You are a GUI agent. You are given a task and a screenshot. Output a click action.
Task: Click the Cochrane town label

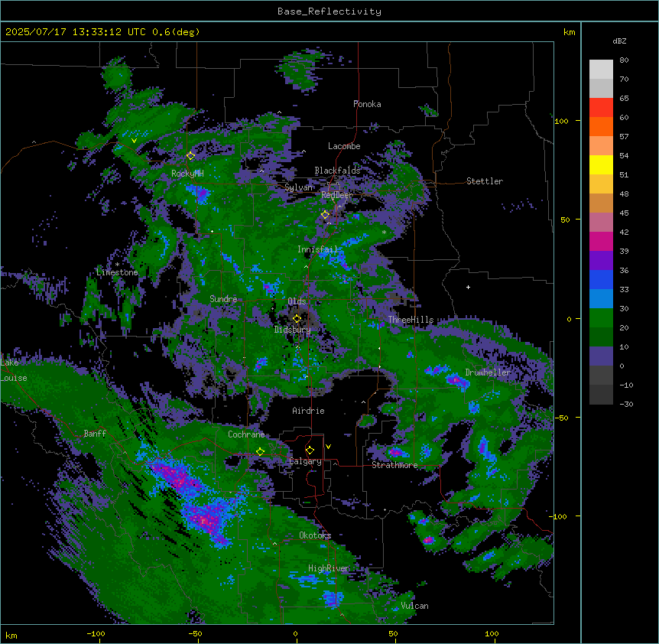tap(246, 434)
